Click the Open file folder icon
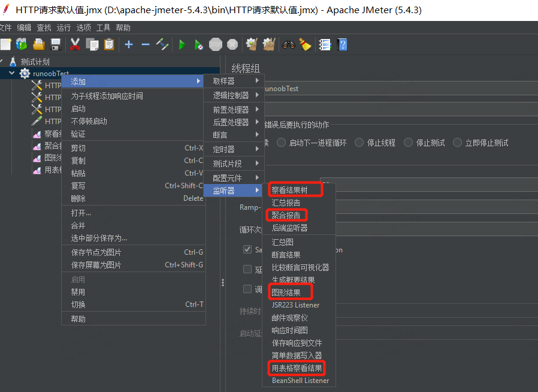This screenshot has height=392, width=538. coord(39,44)
